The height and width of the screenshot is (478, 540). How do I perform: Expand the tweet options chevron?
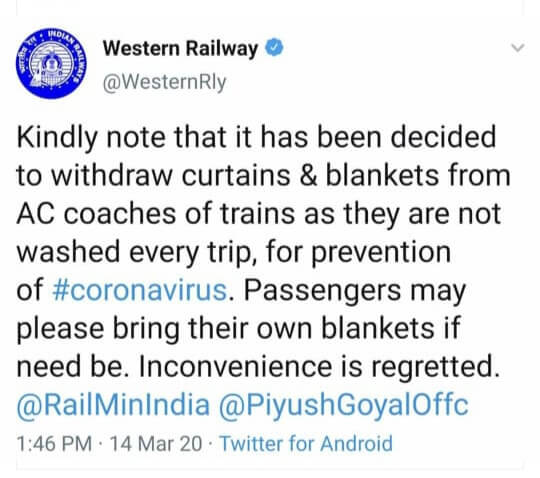coord(518,48)
